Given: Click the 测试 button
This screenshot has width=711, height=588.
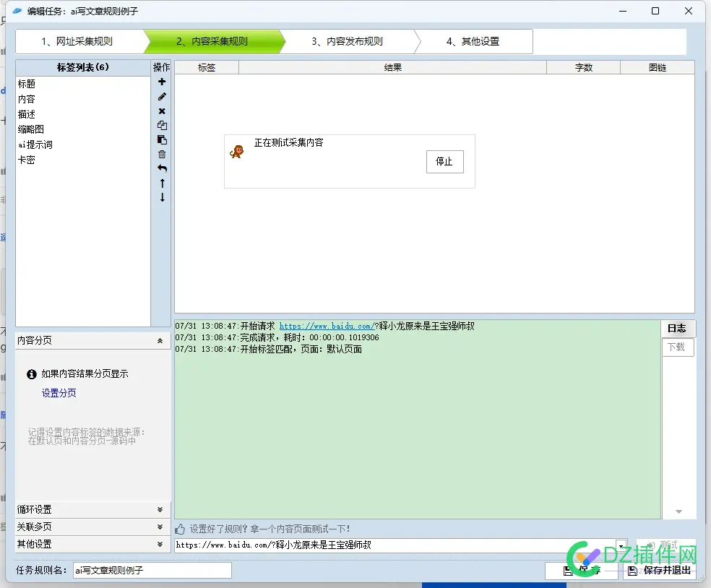Looking at the screenshot, I should pyautogui.click(x=666, y=545).
